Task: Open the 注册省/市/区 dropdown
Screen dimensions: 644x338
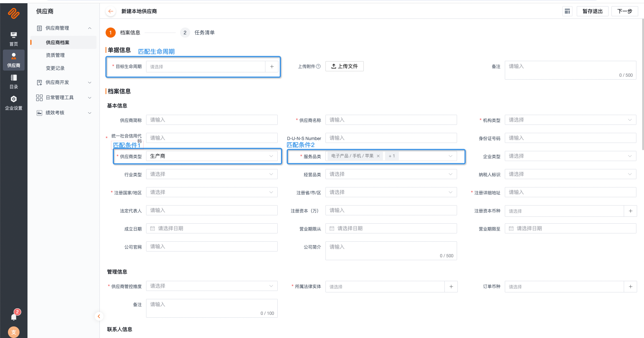Action: pyautogui.click(x=391, y=192)
